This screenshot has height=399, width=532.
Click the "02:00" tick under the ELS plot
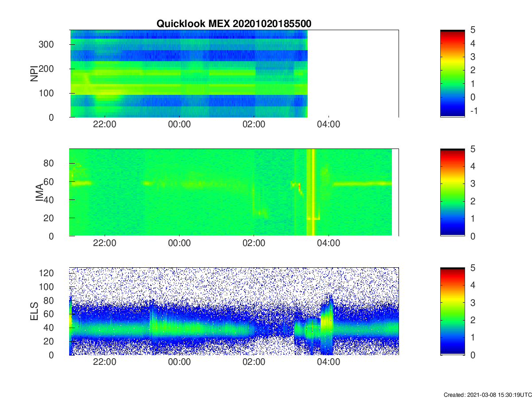[x=254, y=362]
